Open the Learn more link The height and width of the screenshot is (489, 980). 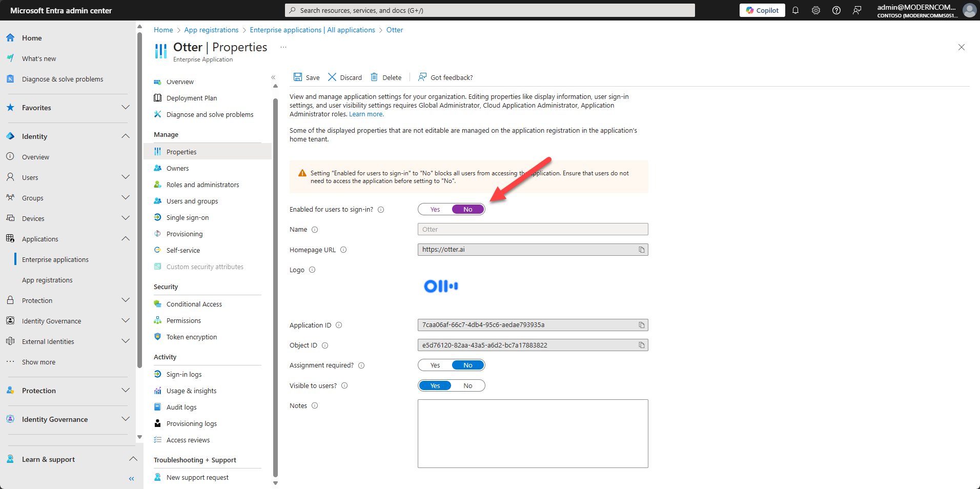tap(365, 114)
